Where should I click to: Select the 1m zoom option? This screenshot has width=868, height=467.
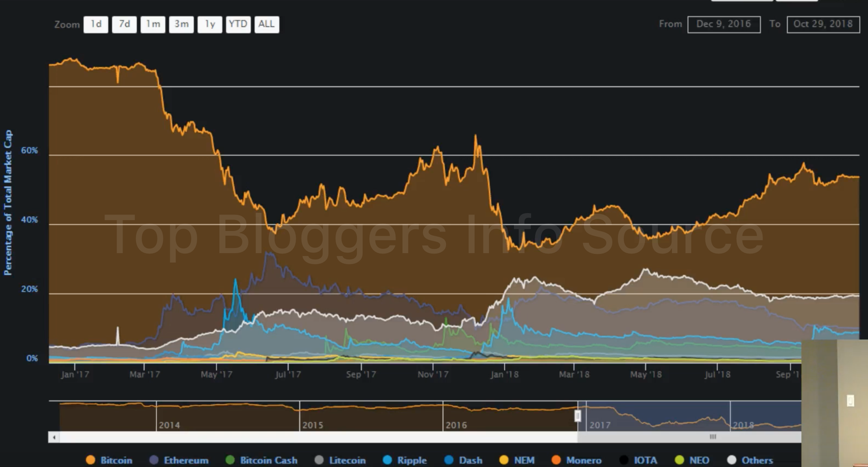tap(153, 24)
